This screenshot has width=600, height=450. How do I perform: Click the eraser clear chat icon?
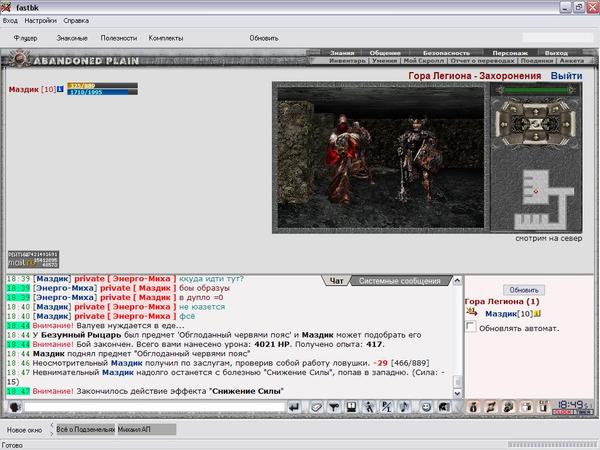(316, 407)
